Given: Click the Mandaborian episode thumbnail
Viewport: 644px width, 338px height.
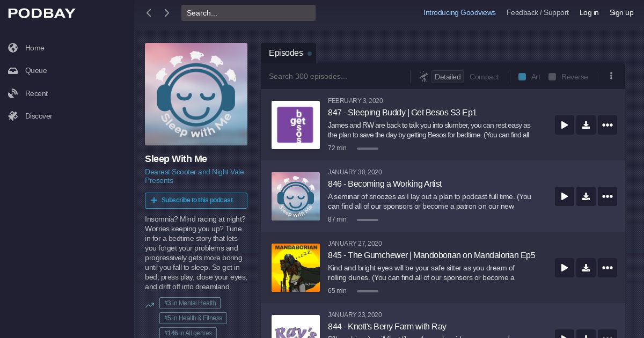Looking at the screenshot, I should (x=296, y=268).
